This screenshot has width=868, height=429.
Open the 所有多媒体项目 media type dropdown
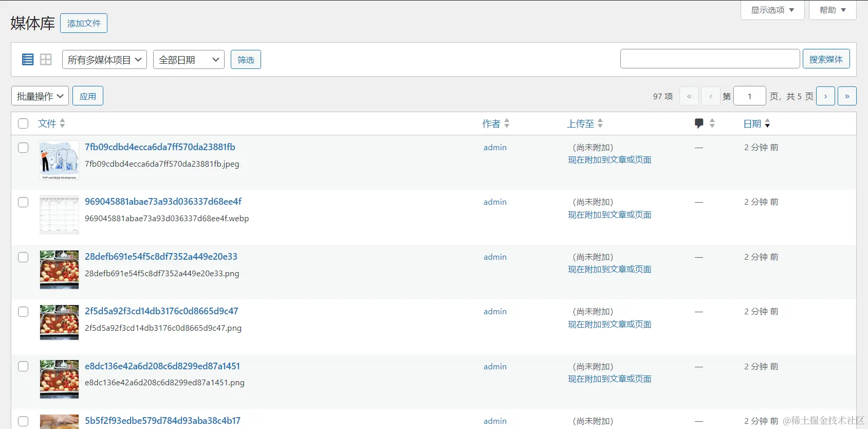(104, 60)
